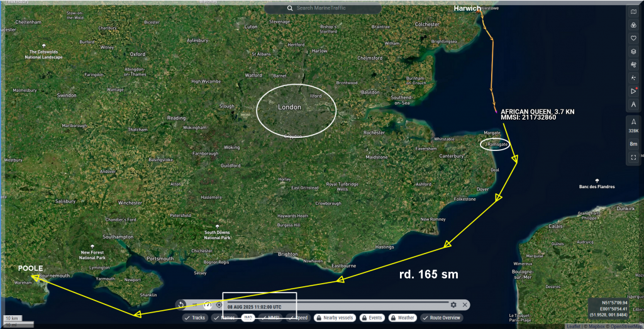644x329 pixels.
Task: Open playback settings gear
Action: 453,305
